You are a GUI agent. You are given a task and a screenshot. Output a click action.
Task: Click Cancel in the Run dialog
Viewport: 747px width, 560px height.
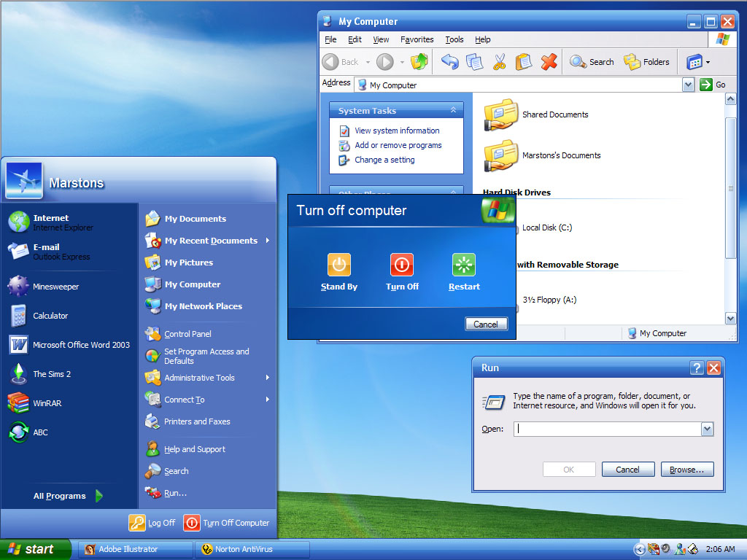(628, 470)
